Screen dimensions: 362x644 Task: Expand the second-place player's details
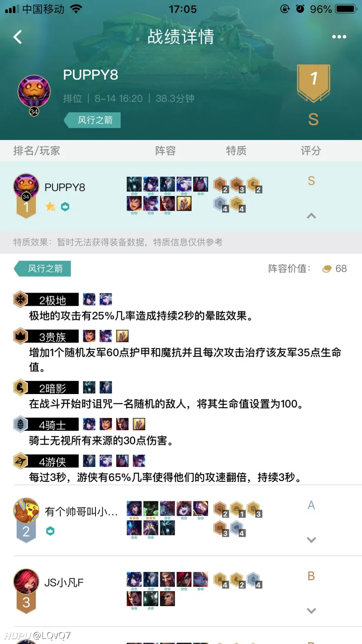pyautogui.click(x=311, y=539)
